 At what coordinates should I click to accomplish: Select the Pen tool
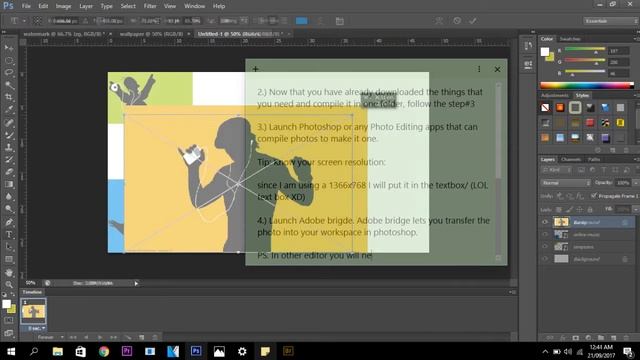click(9, 222)
